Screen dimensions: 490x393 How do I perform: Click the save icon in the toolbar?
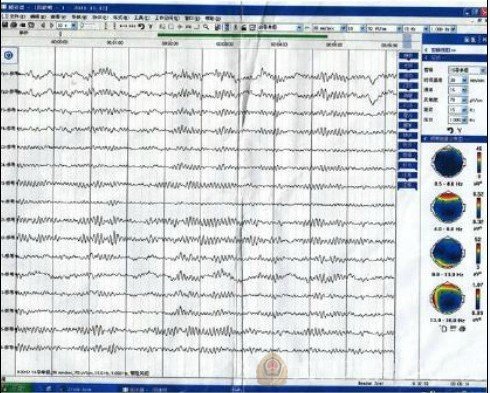pyautogui.click(x=5, y=25)
